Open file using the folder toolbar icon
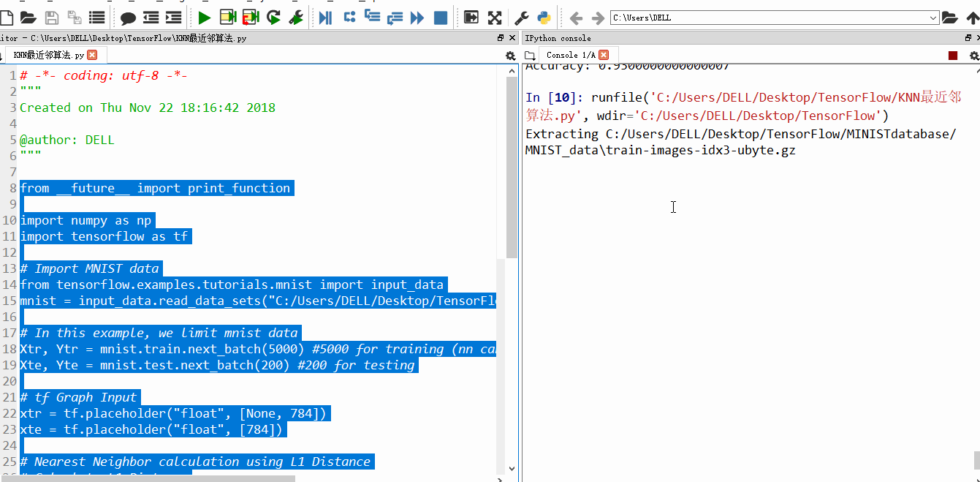 [28, 18]
